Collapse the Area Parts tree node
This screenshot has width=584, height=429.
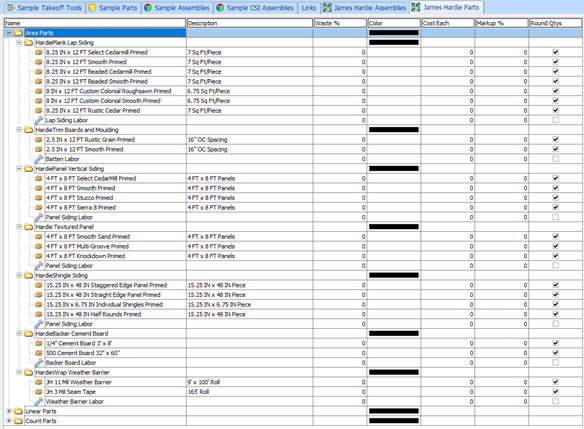[9, 33]
